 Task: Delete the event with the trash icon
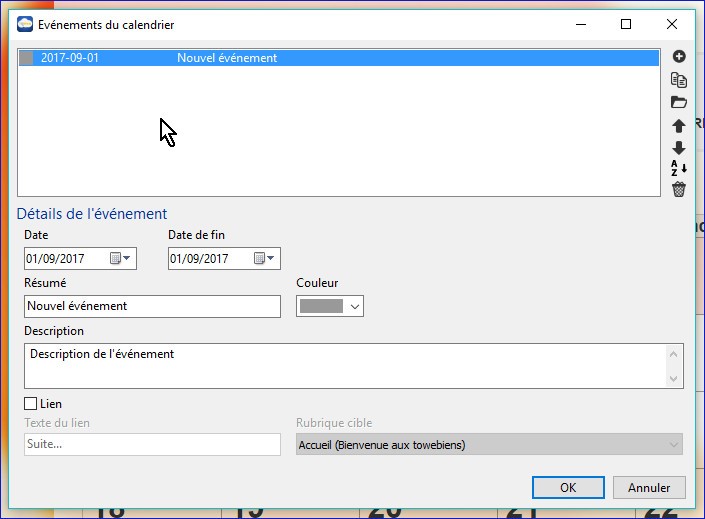point(679,189)
